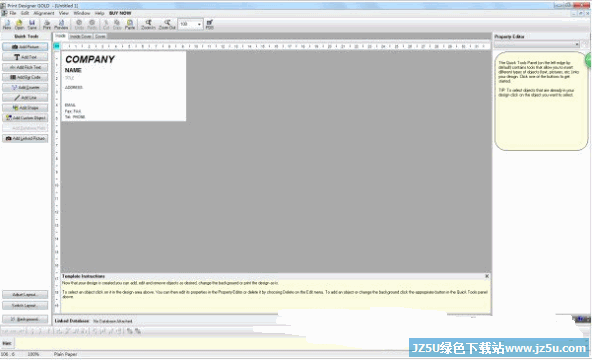This screenshot has height=360, width=592.
Task: Click the Add Custom Object button
Action: tap(25, 118)
